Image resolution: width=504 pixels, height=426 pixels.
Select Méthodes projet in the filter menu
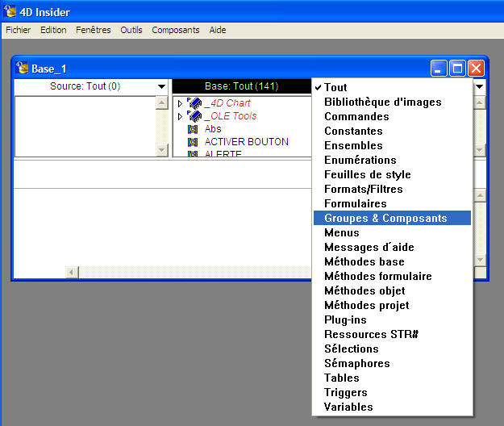366,305
